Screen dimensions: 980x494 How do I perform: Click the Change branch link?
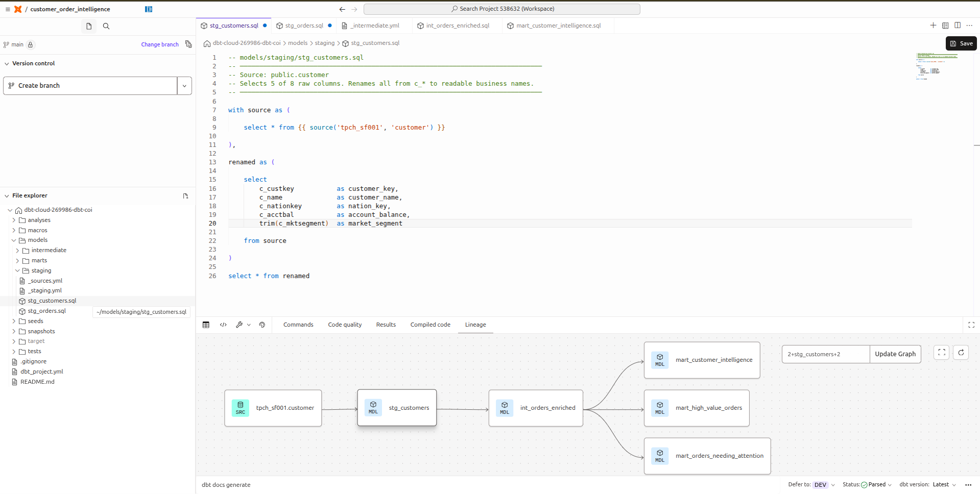coord(160,44)
